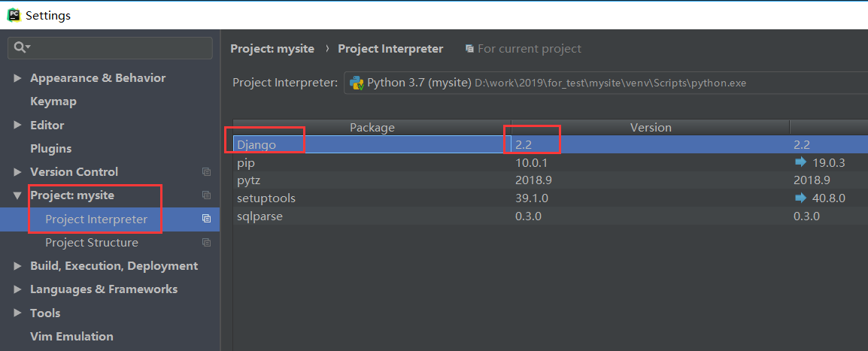
Task: Click the project-level icon beside Version Control
Action: 206,172
